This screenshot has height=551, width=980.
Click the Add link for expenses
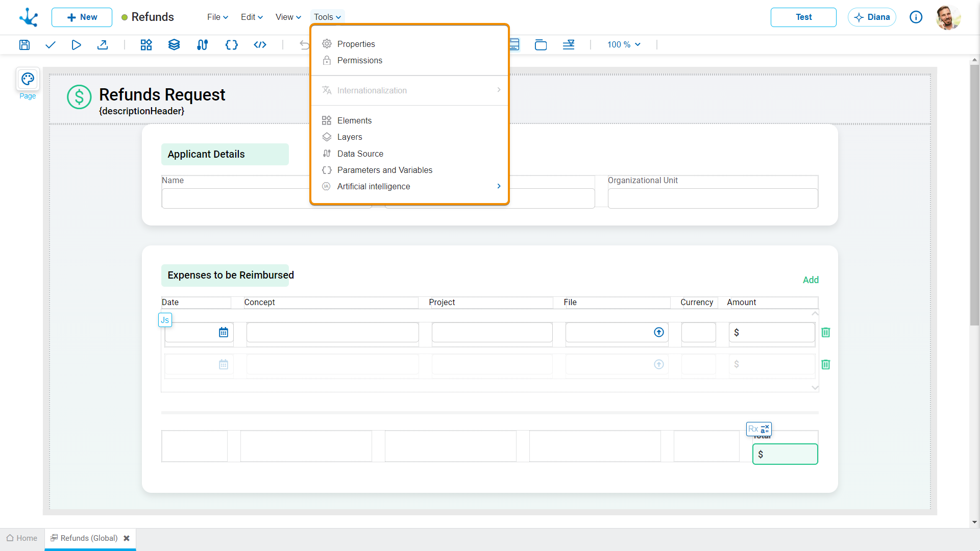[811, 280]
